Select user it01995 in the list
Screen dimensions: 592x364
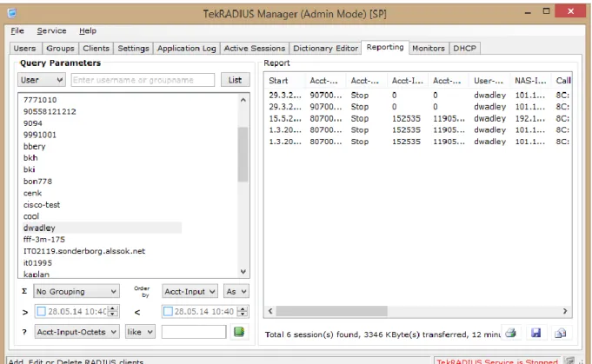37,263
